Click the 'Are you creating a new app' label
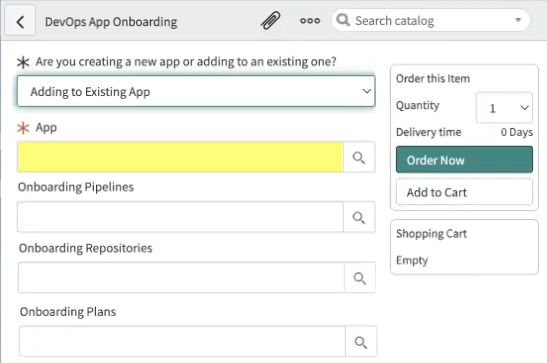This screenshot has height=363, width=547. point(186,62)
